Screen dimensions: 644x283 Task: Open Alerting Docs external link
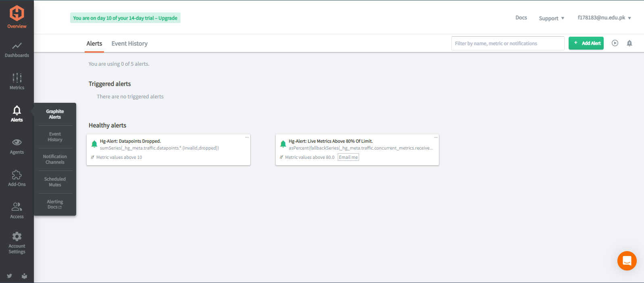click(x=55, y=204)
